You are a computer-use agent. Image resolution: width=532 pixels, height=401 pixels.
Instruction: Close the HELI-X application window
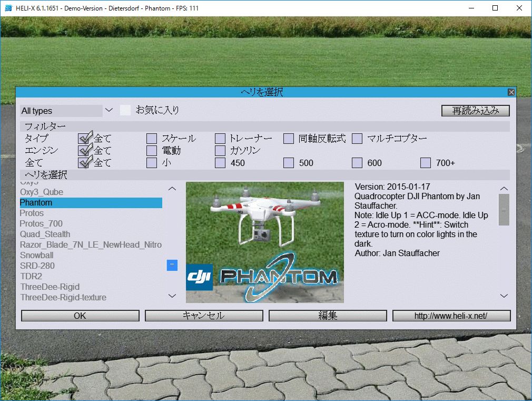(519, 8)
